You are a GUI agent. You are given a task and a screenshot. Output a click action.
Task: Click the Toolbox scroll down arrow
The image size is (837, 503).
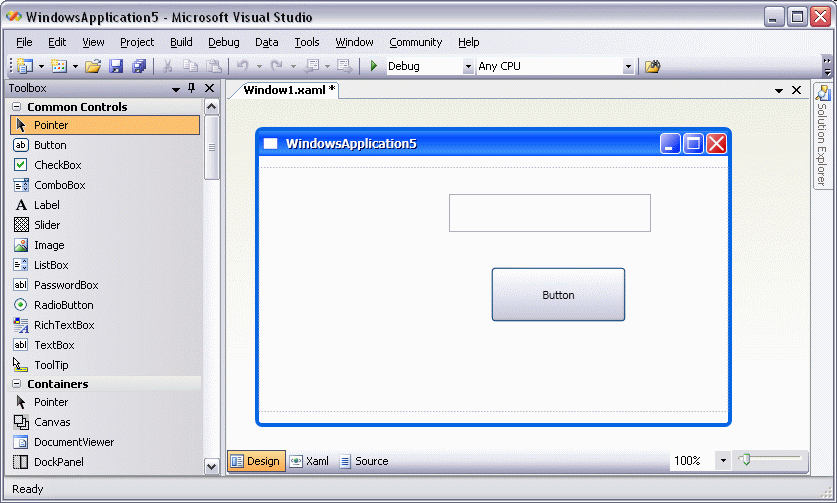click(211, 466)
